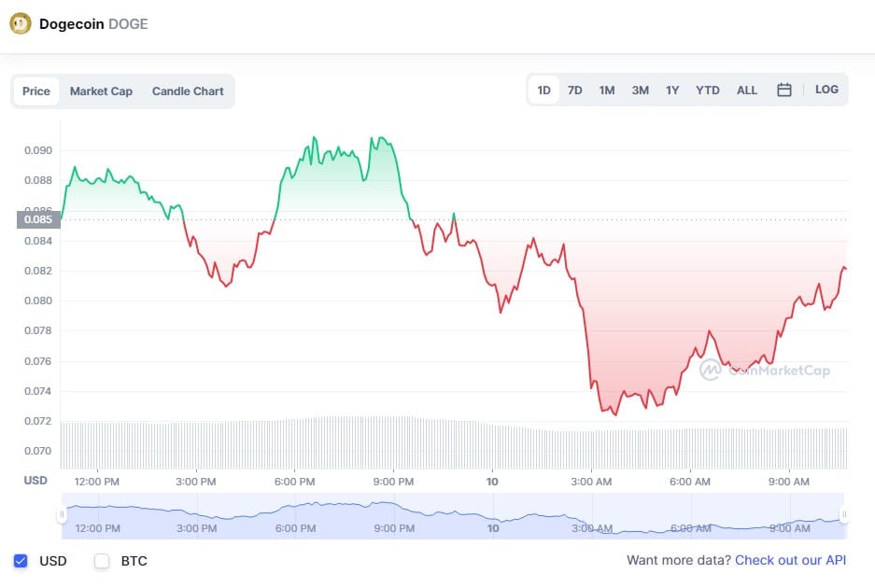Click the 0.078 y-axis label
875x588 pixels.
pyautogui.click(x=38, y=330)
